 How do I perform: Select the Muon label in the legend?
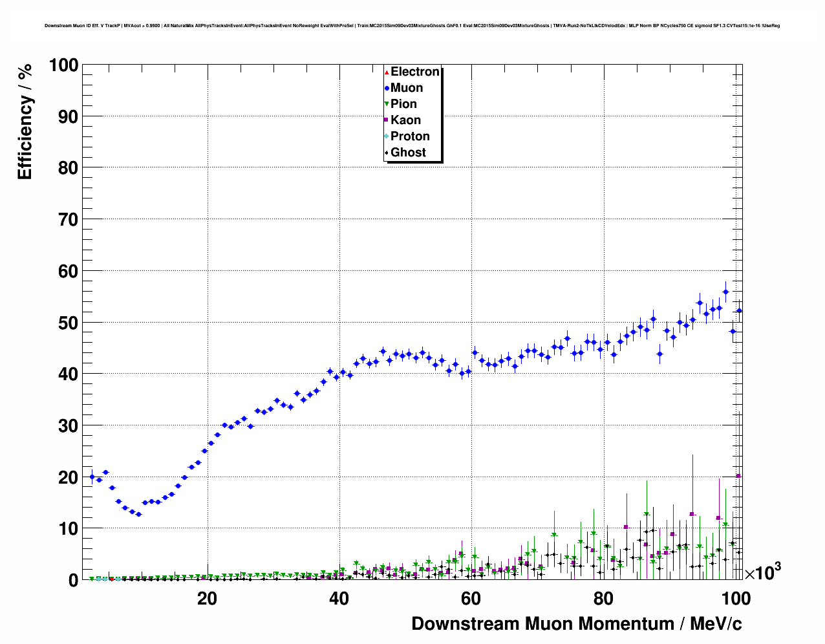pyautogui.click(x=407, y=88)
